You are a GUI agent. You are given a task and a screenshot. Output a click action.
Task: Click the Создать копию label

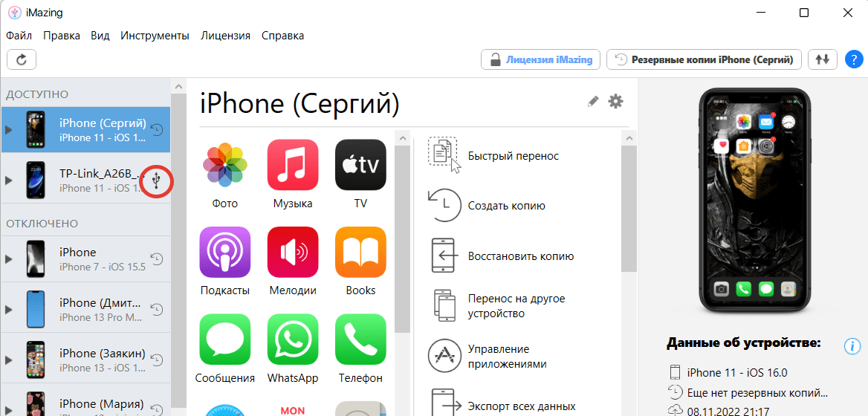click(x=507, y=207)
